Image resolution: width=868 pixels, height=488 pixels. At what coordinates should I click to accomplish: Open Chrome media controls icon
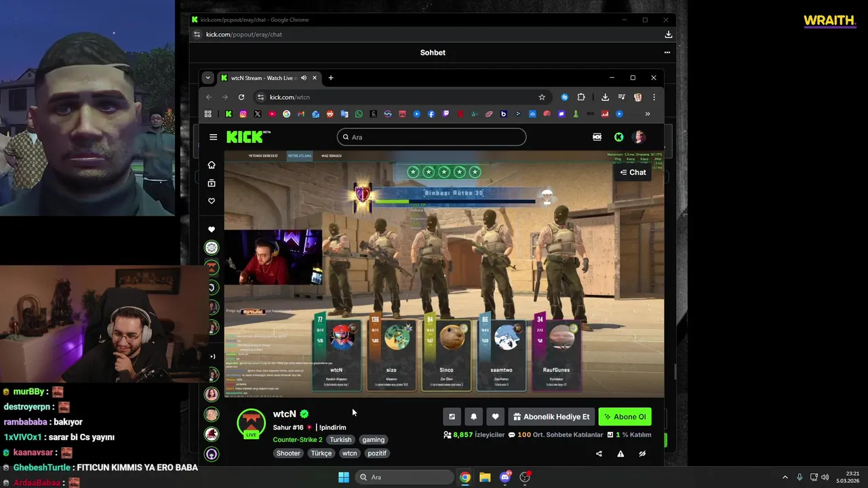(621, 97)
